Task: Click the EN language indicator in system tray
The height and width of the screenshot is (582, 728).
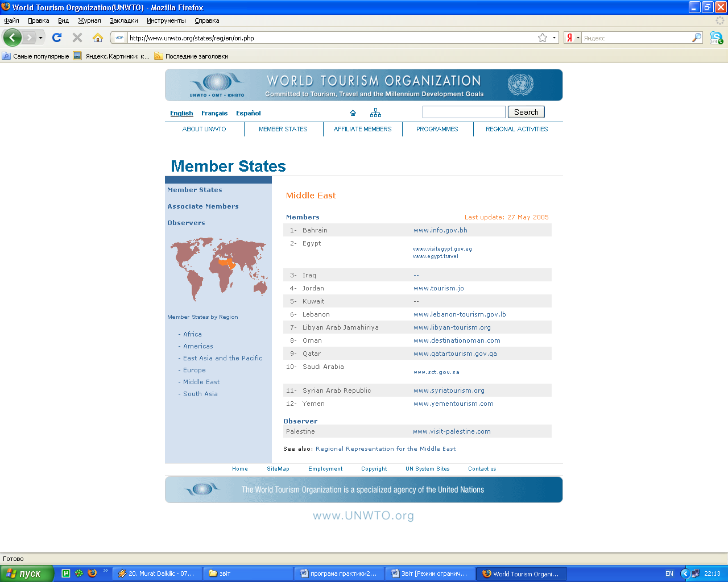Action: [x=669, y=573]
